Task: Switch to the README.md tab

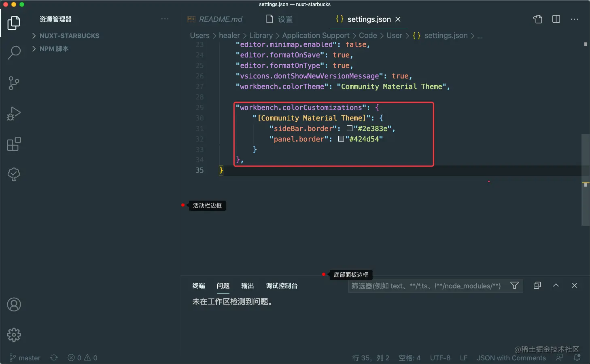Action: [214, 19]
